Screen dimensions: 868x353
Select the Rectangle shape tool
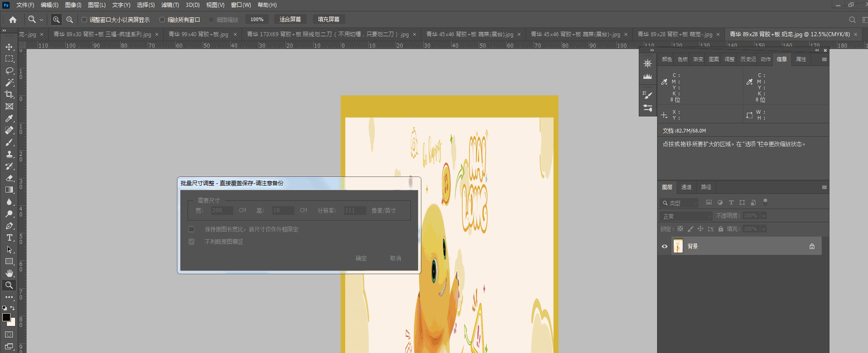click(x=9, y=261)
